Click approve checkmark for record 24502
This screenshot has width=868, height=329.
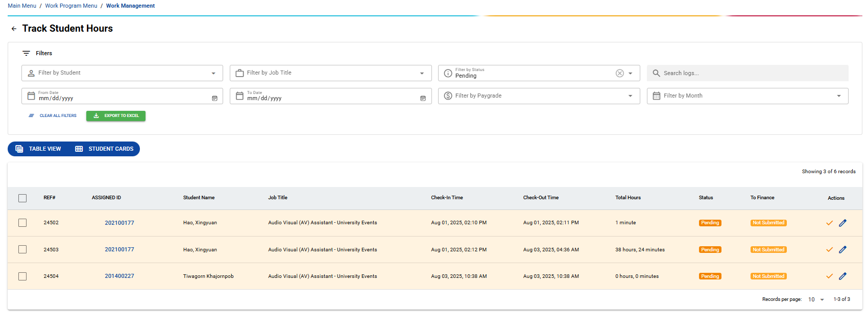829,223
